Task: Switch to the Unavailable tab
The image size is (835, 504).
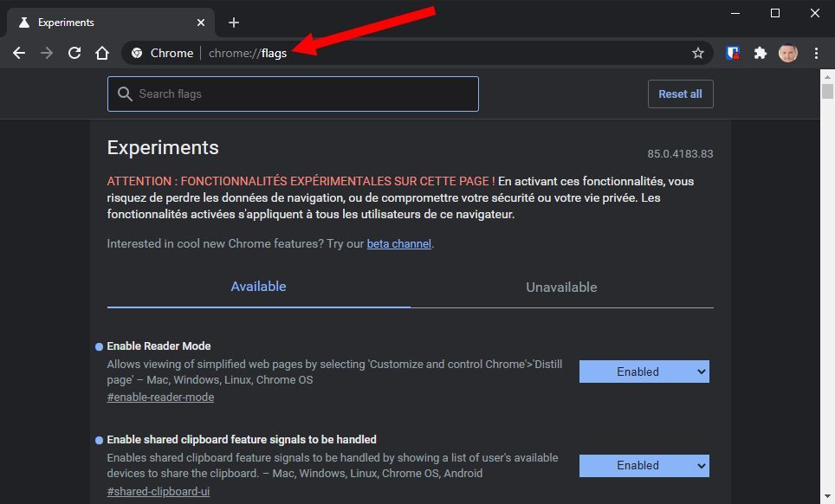Action: pyautogui.click(x=561, y=288)
